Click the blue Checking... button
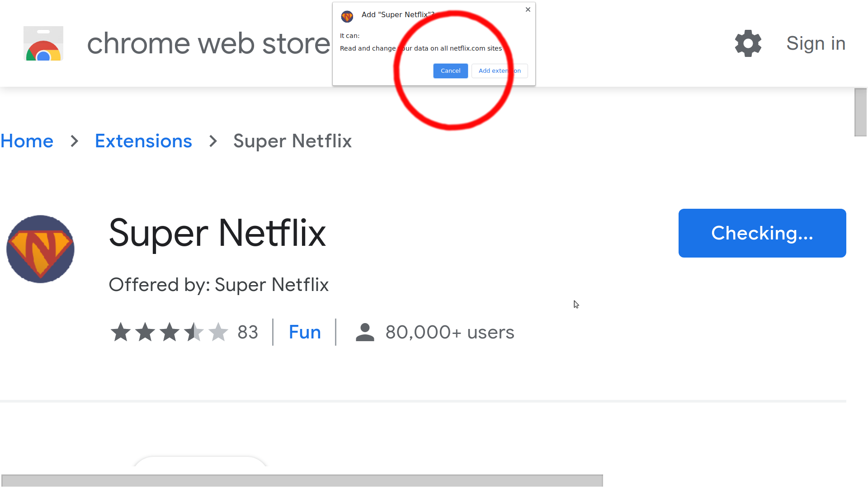 point(762,233)
